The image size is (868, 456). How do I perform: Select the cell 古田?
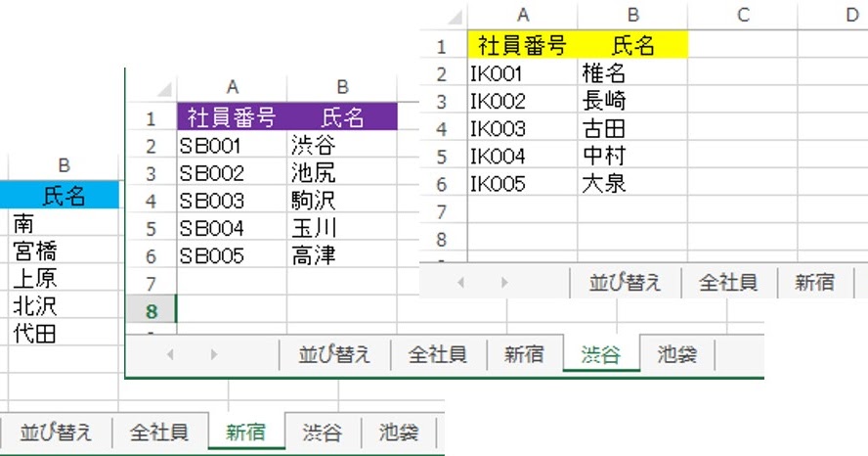[632, 128]
